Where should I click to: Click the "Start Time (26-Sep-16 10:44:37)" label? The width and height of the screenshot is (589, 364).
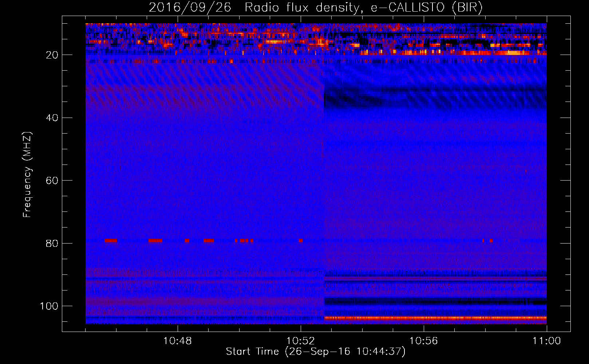click(x=316, y=352)
